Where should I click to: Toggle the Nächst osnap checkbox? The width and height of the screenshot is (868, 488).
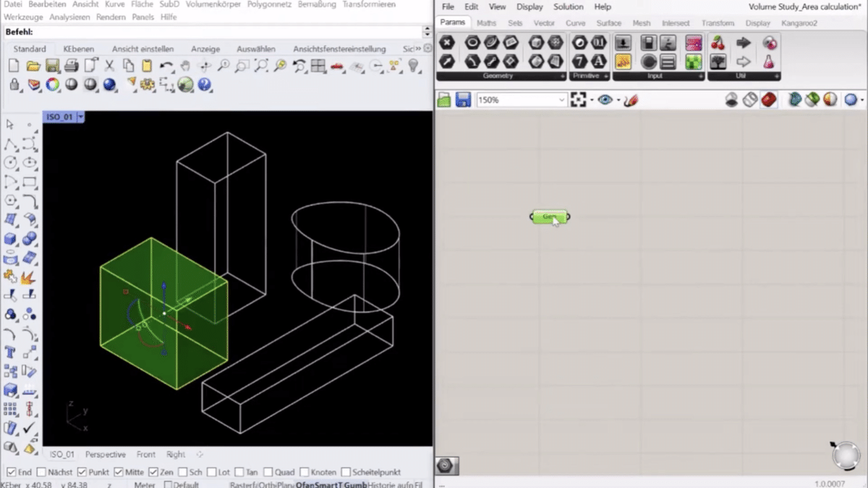point(40,472)
